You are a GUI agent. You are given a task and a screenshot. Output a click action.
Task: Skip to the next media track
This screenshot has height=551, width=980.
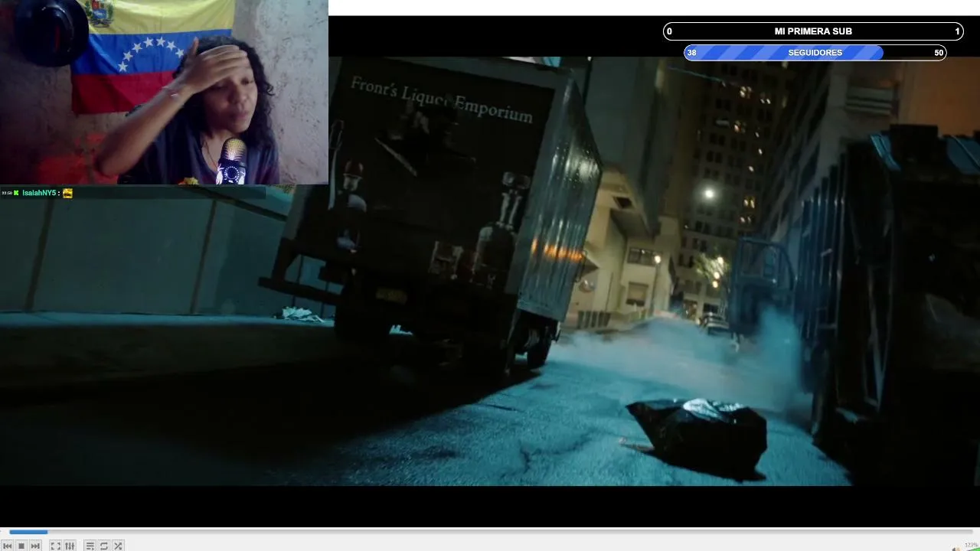35,546
